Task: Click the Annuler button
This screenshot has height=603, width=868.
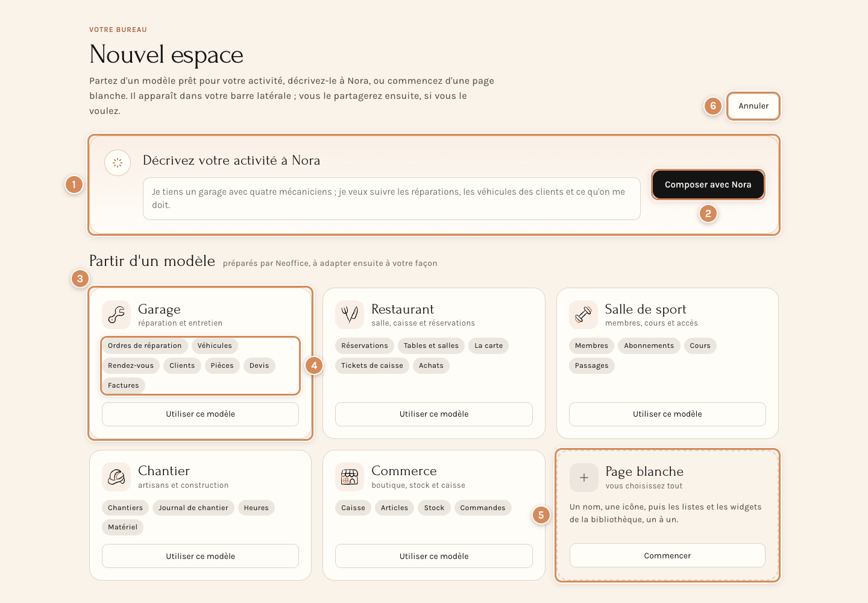Action: (x=753, y=106)
